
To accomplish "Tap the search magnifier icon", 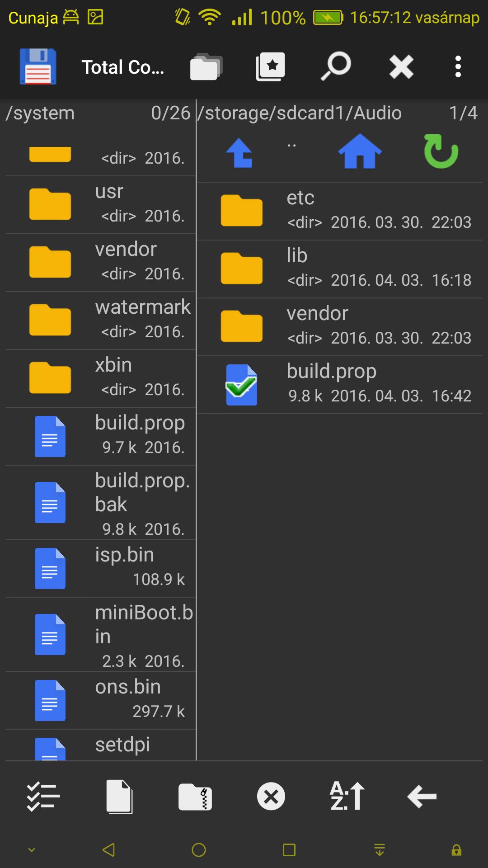I will coord(336,66).
